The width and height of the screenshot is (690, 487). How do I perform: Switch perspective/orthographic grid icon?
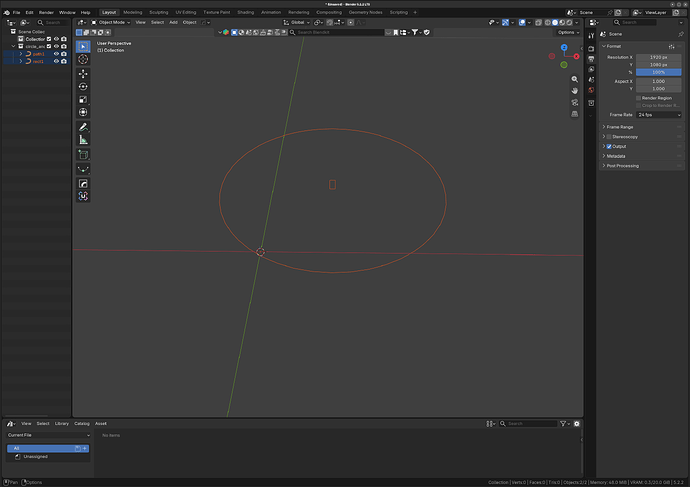(575, 114)
